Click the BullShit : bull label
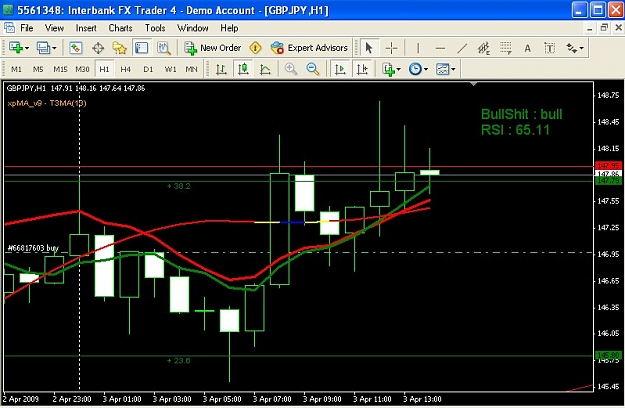The height and width of the screenshot is (408, 625). [x=521, y=114]
